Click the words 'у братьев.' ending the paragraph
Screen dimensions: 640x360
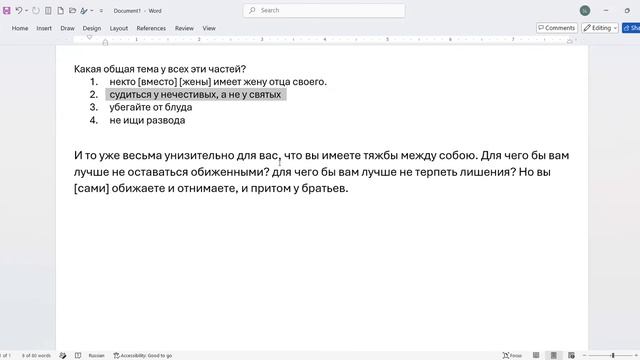click(x=321, y=189)
